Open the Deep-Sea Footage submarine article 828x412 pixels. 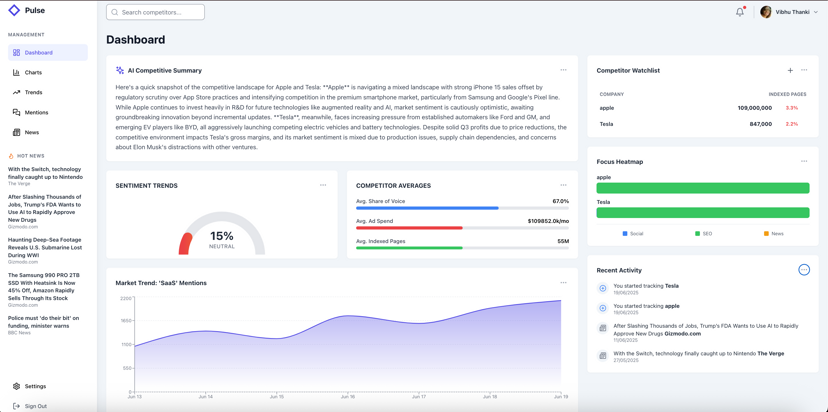tap(45, 250)
